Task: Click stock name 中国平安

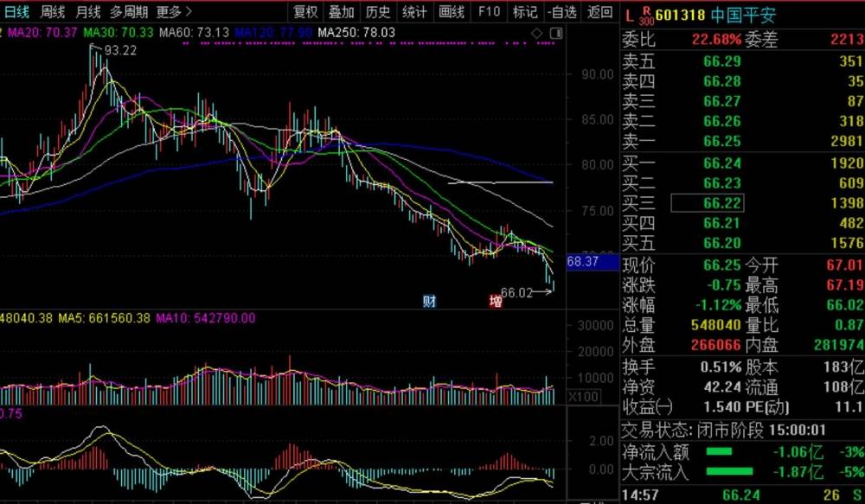Action: click(743, 15)
